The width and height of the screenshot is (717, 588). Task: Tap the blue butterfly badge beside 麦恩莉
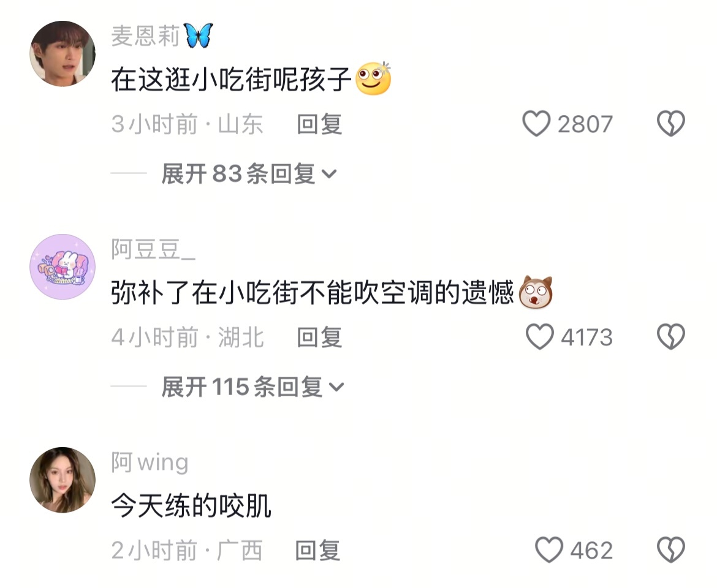click(x=198, y=36)
